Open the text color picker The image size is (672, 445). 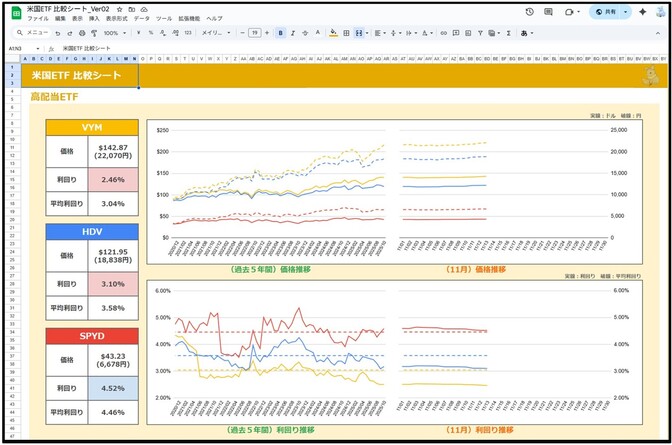pyautogui.click(x=318, y=33)
